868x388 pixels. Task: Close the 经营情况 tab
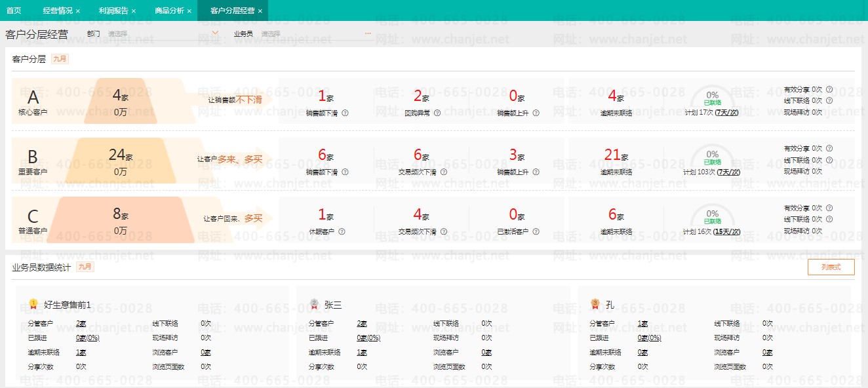[x=78, y=11]
